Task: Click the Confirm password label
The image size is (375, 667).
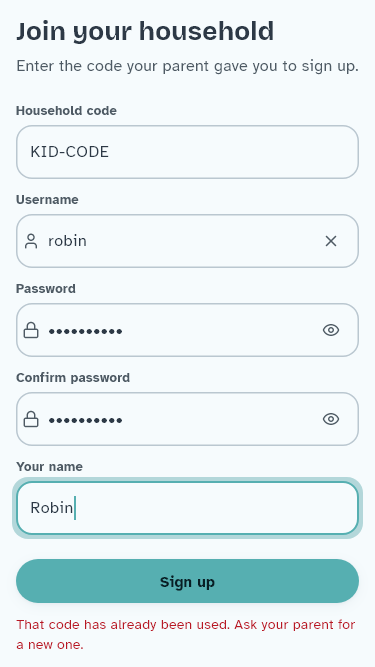Action: (73, 378)
